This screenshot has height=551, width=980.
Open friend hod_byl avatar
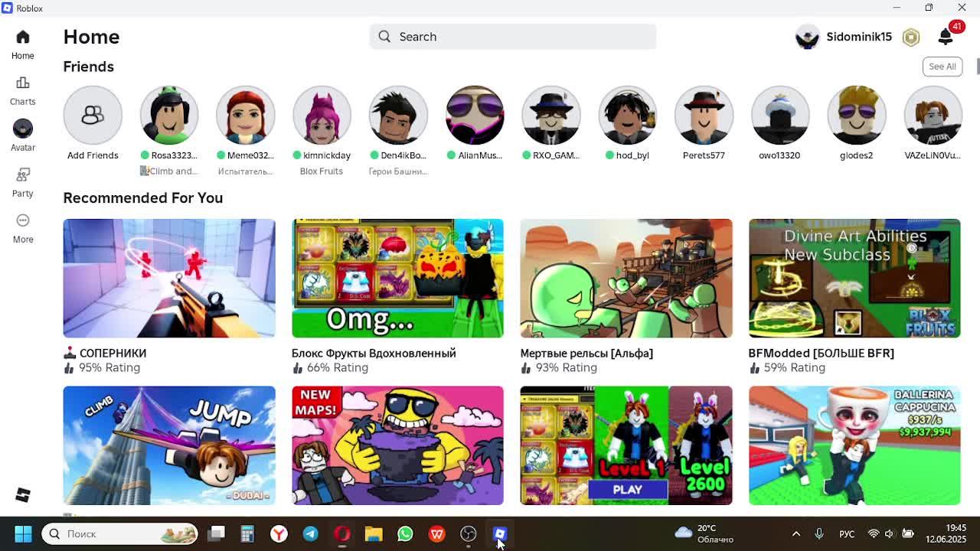627,115
